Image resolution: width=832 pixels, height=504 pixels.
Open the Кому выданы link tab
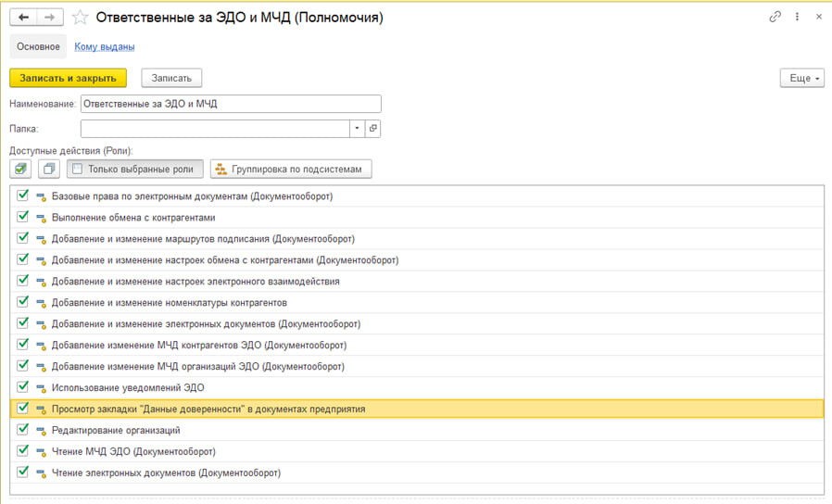pyautogui.click(x=105, y=46)
